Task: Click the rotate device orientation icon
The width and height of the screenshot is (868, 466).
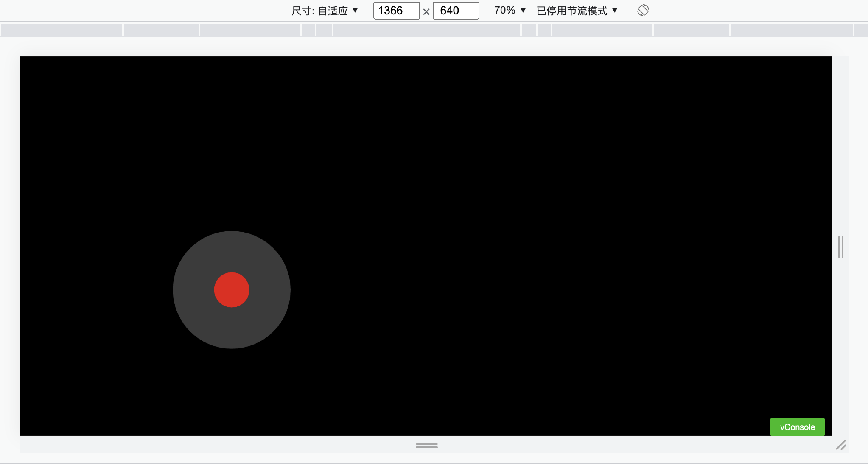Action: 643,10
